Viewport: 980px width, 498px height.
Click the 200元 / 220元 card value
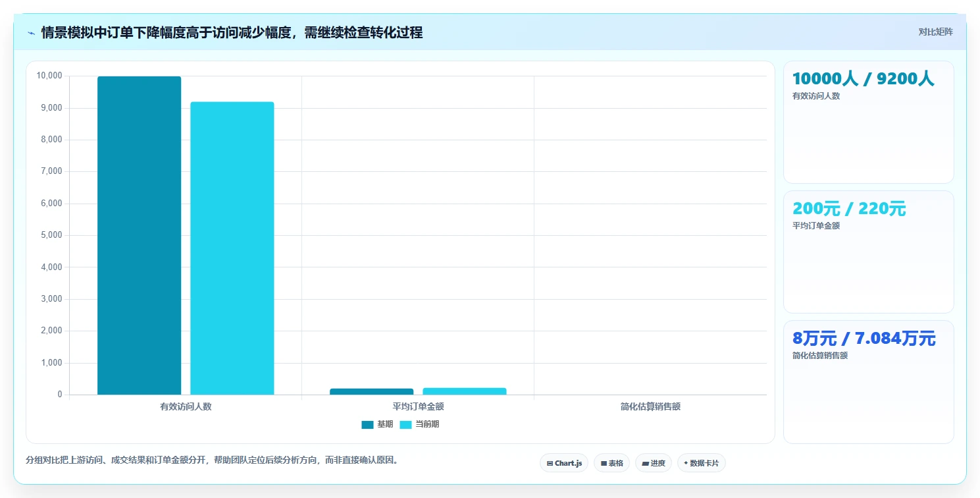(849, 209)
